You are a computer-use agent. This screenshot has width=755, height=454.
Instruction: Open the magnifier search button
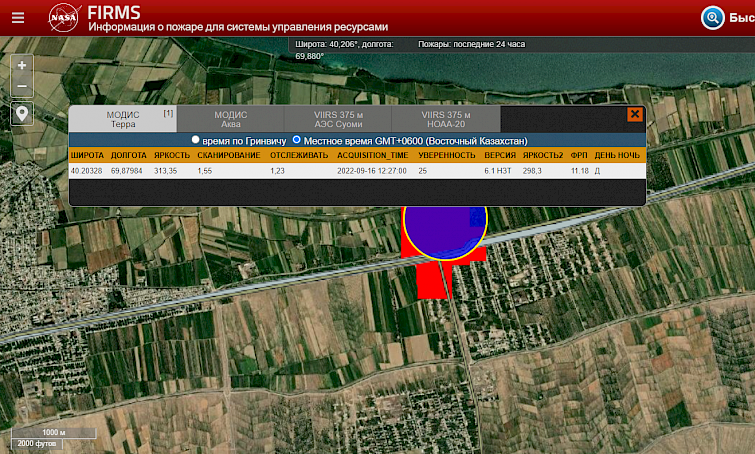pyautogui.click(x=713, y=18)
